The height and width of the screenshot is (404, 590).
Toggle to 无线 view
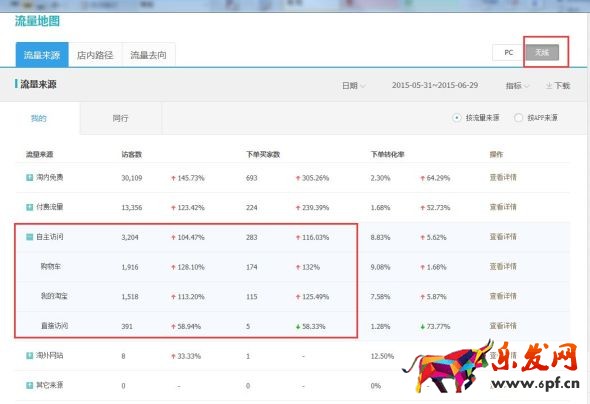[x=542, y=52]
